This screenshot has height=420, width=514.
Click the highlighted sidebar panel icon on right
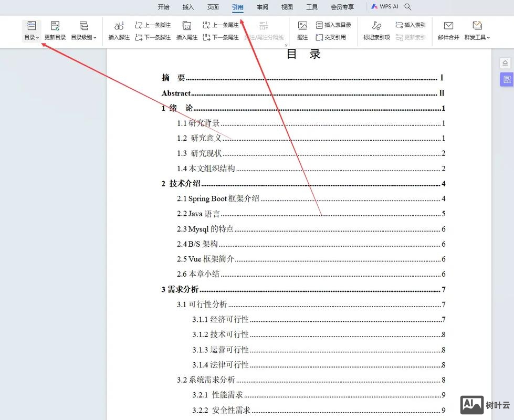pos(506,79)
